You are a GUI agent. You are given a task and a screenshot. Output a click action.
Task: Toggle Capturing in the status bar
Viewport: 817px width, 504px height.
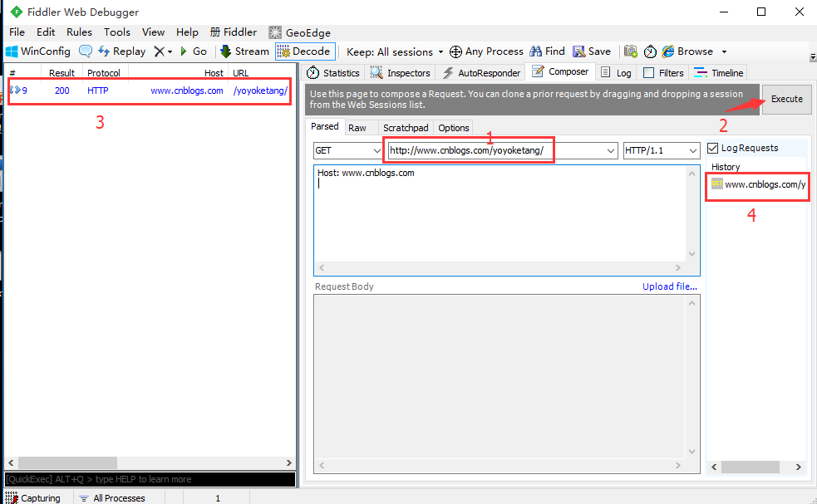33,497
